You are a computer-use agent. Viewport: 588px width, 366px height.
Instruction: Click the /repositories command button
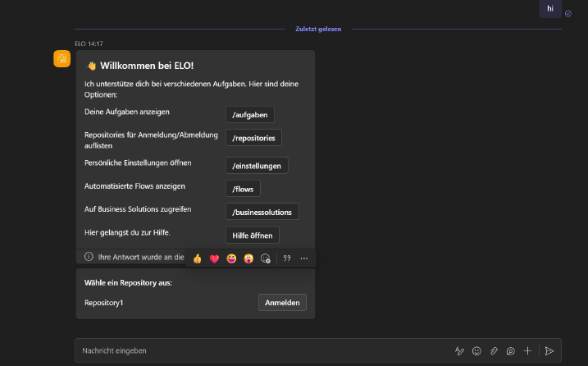click(x=253, y=138)
